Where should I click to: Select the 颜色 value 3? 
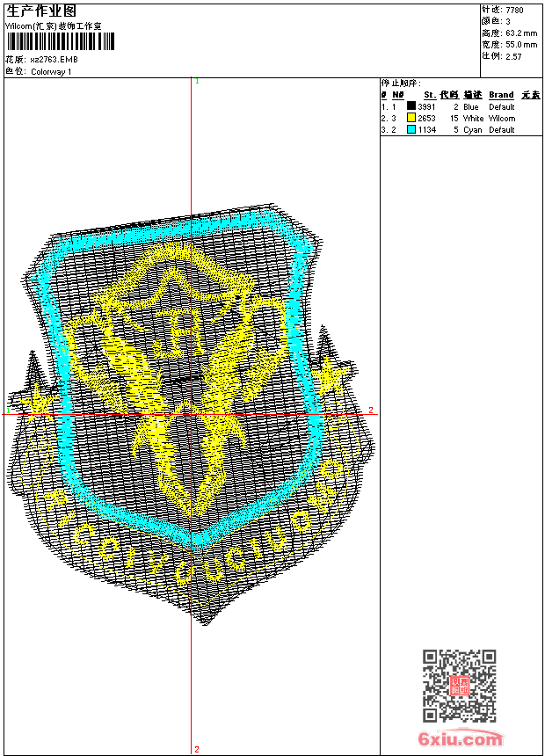[508, 22]
